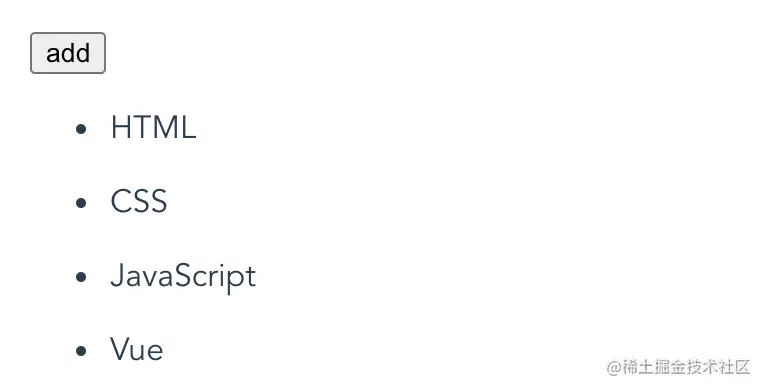Image resolution: width=764 pixels, height=390 pixels.
Task: Click the final L in HTML
Action: [189, 127]
